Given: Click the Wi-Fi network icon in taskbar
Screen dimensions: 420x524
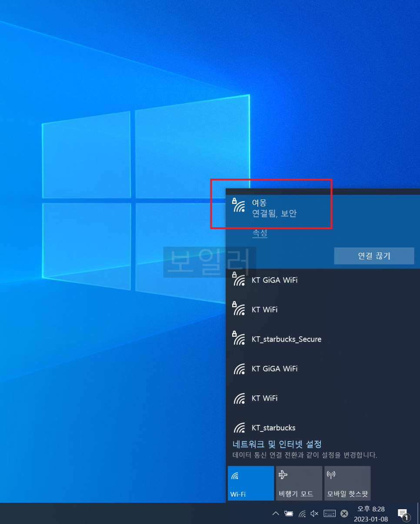Looking at the screenshot, I should [302, 514].
